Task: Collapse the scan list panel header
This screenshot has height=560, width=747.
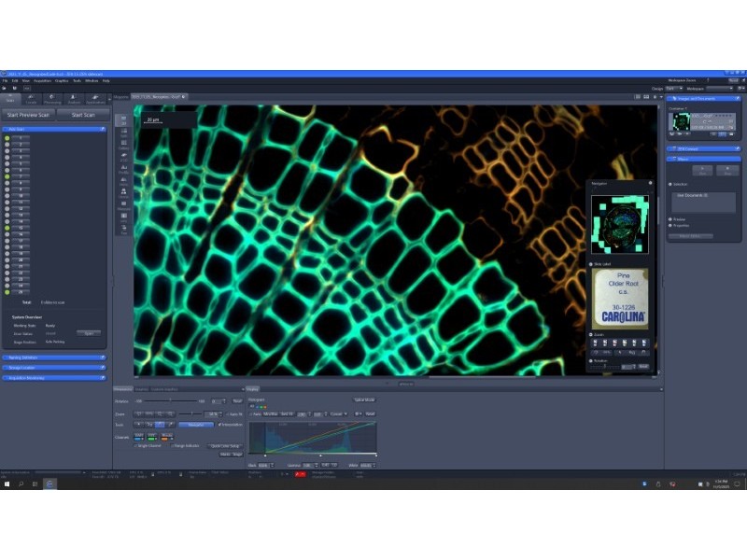Action: pos(54,129)
